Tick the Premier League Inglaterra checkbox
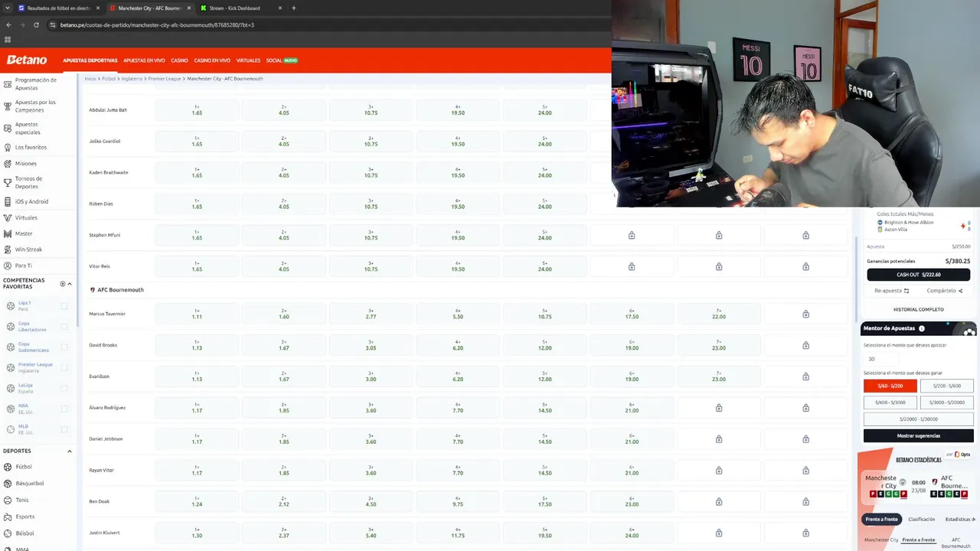This screenshot has width=980, height=551. point(64,367)
